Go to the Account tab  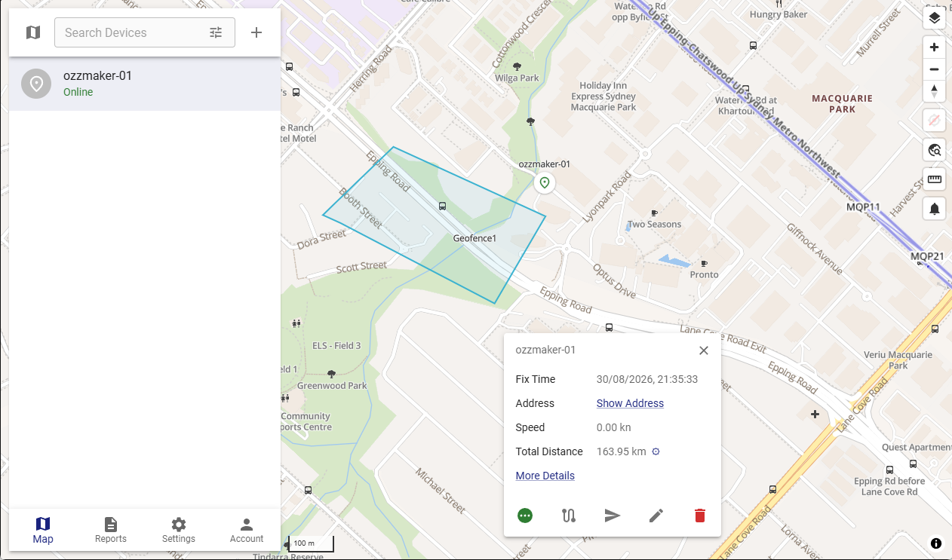coord(247,530)
